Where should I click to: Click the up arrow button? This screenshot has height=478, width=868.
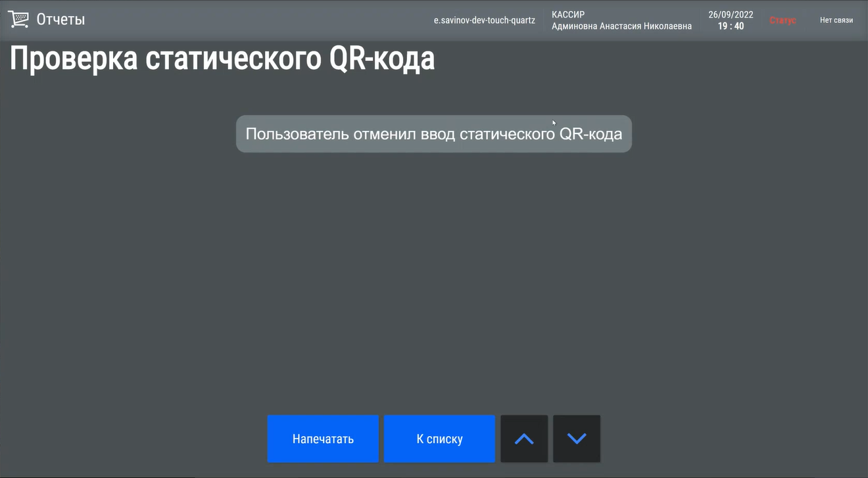[524, 439]
